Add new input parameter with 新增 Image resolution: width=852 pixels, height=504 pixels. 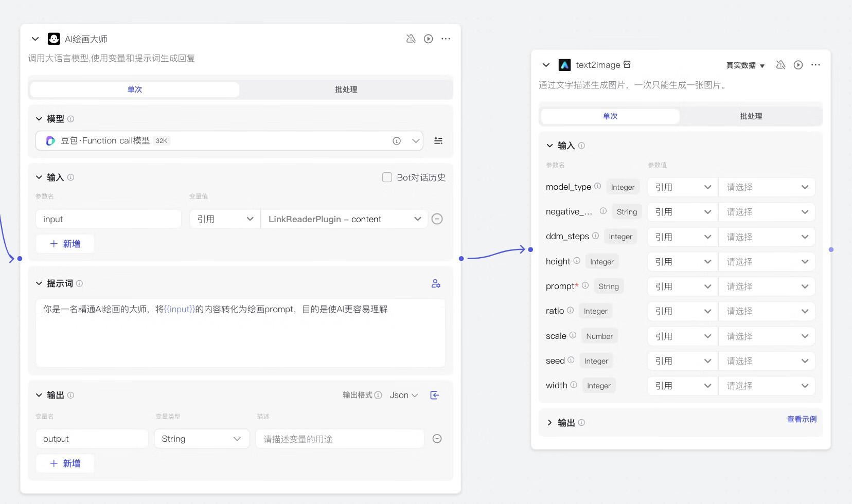(65, 244)
